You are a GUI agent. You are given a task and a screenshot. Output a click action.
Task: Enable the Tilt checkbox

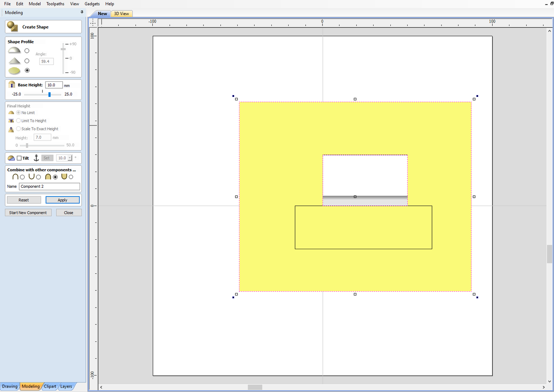pos(19,158)
